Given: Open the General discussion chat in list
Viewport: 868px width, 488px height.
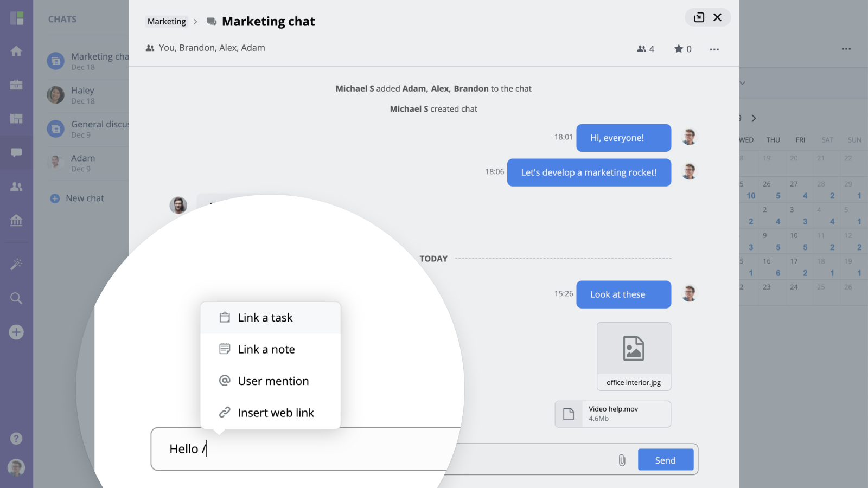Looking at the screenshot, I should [x=87, y=129].
